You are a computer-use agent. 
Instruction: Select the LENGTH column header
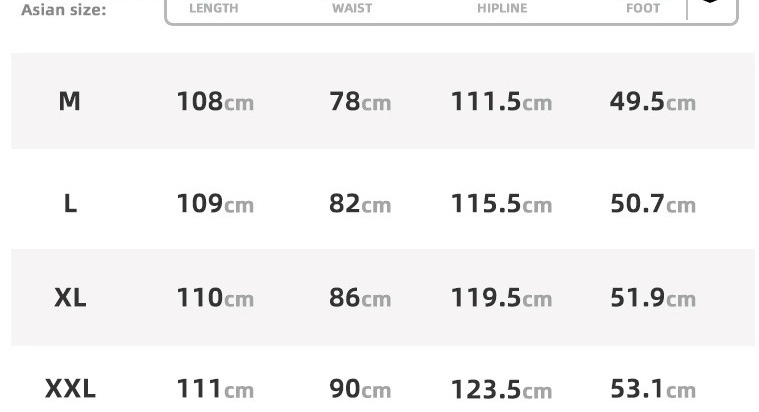tap(214, 8)
